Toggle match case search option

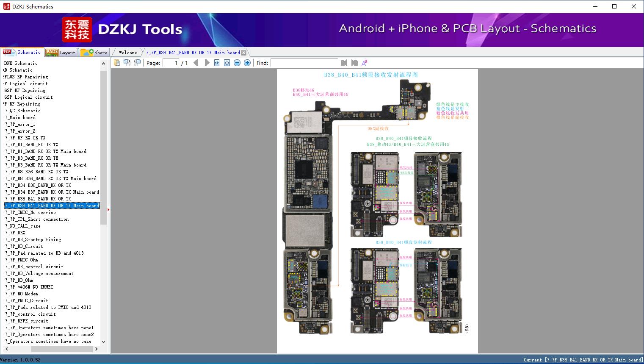click(x=364, y=63)
